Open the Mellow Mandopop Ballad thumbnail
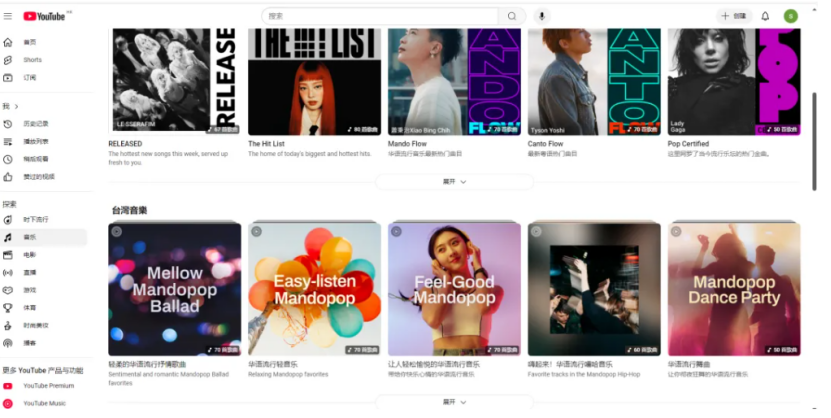Image resolution: width=831 pixels, height=418 pixels. [174, 289]
